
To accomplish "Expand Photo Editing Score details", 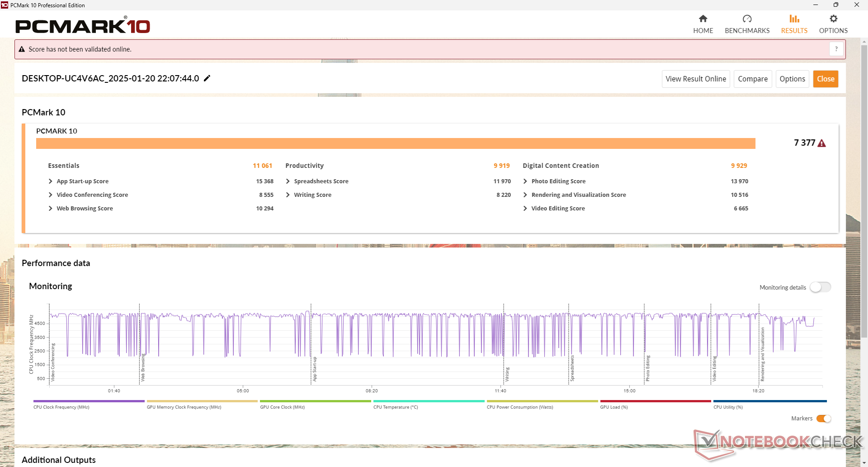I will point(525,181).
